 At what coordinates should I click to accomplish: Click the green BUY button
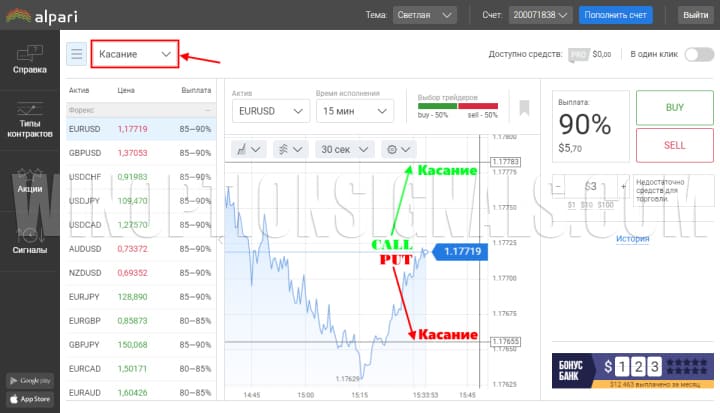(674, 107)
